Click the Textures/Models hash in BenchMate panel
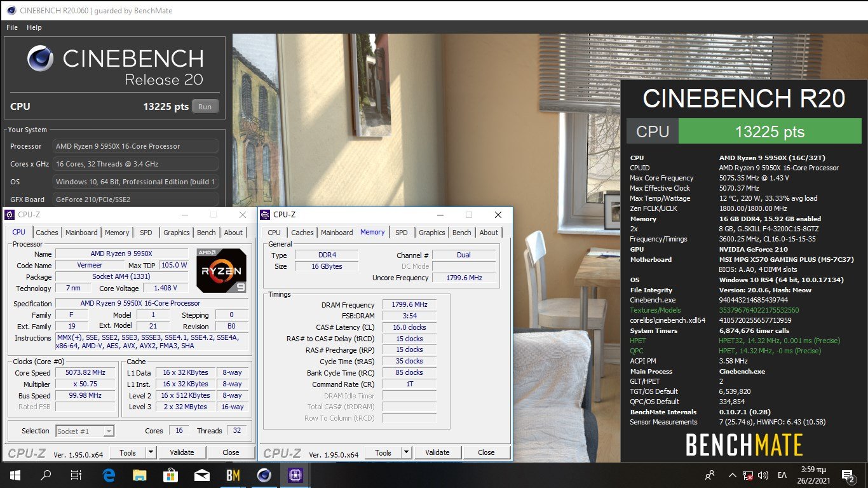The image size is (868, 488). click(759, 310)
